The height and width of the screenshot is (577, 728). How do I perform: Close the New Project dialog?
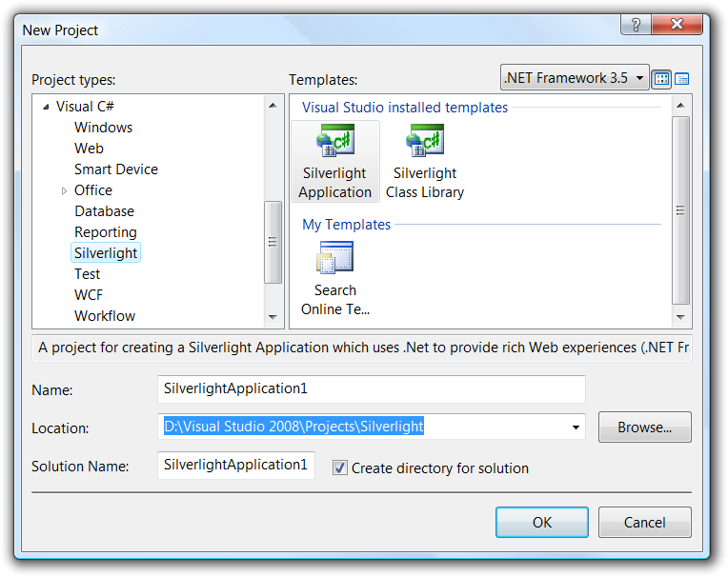(x=677, y=24)
